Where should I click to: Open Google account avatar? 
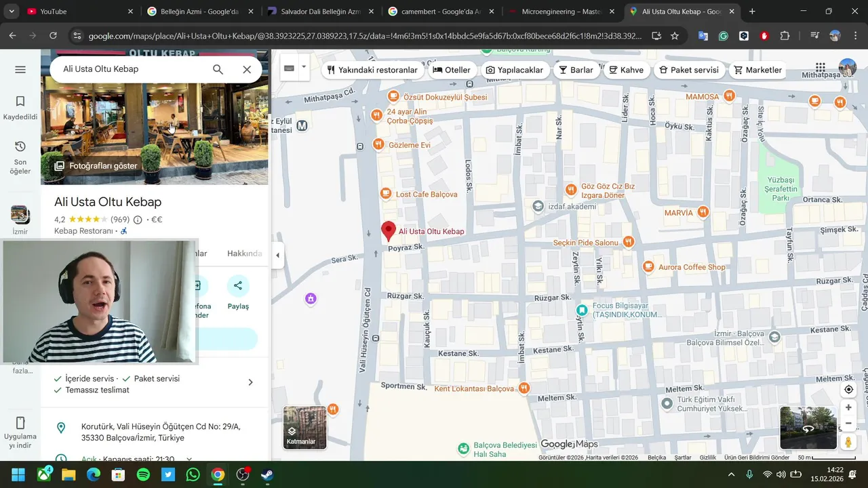click(x=848, y=68)
